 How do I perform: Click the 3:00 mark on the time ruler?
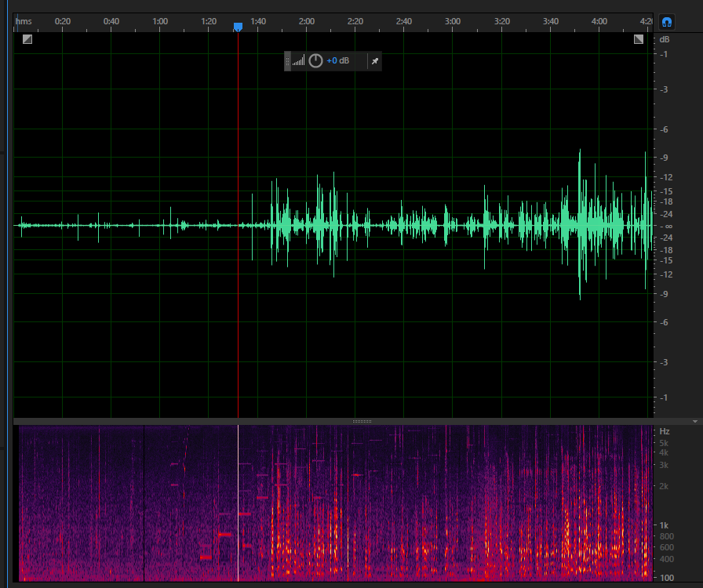click(453, 21)
